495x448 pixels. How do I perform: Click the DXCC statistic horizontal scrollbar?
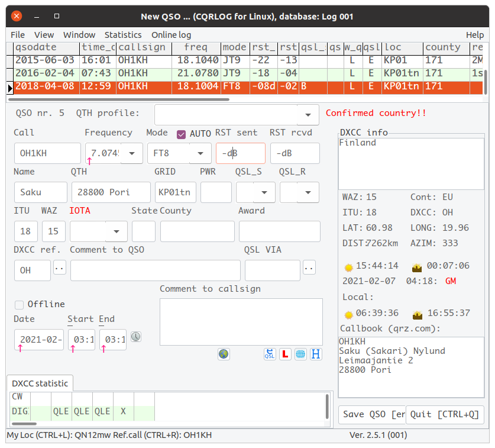(x=24, y=424)
